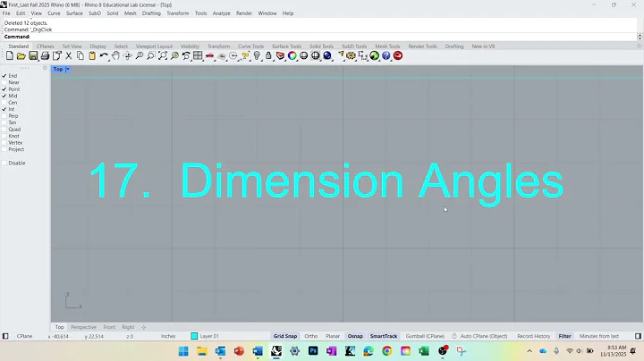Expand the command history scroll arrows
The image size is (644, 361).
[x=640, y=37]
